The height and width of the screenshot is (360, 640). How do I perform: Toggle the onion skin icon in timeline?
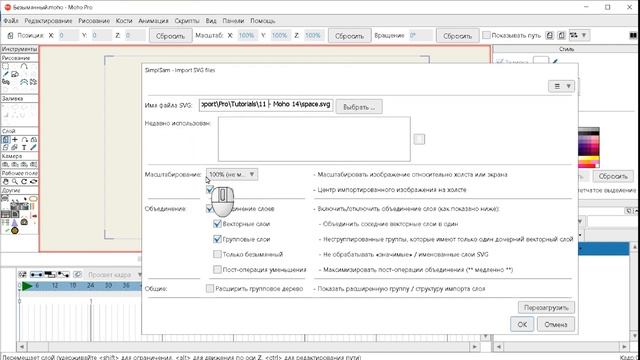coord(78,274)
